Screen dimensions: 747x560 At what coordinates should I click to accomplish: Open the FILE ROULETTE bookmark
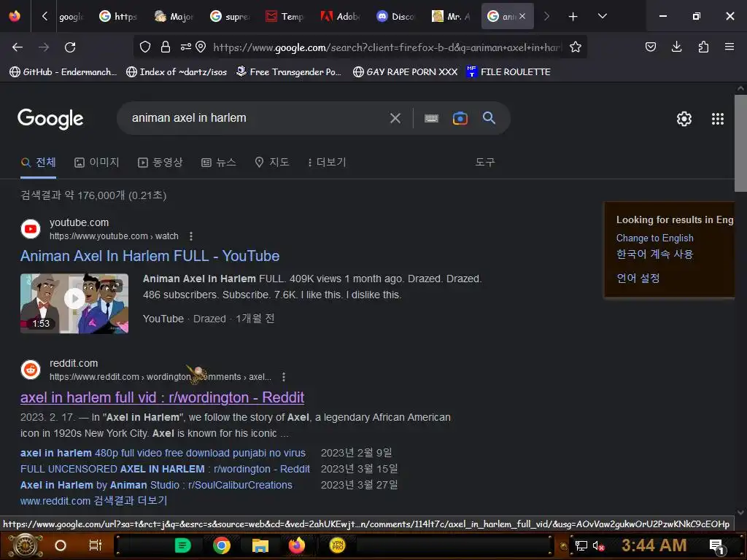(x=508, y=72)
